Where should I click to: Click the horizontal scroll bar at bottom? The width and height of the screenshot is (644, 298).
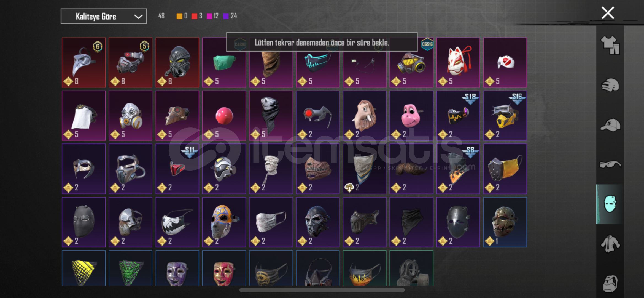[322, 290]
